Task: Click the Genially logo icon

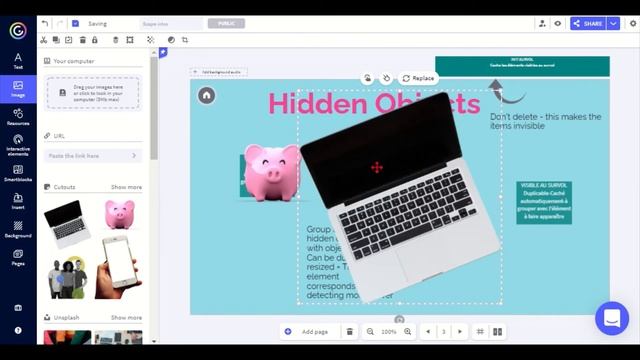Action: [x=18, y=31]
